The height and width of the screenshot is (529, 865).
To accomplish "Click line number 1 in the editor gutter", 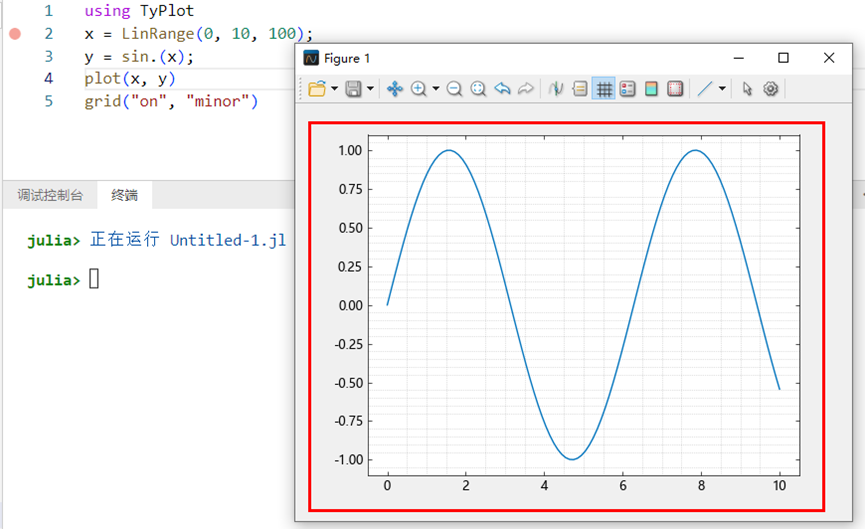I will 49,11.
